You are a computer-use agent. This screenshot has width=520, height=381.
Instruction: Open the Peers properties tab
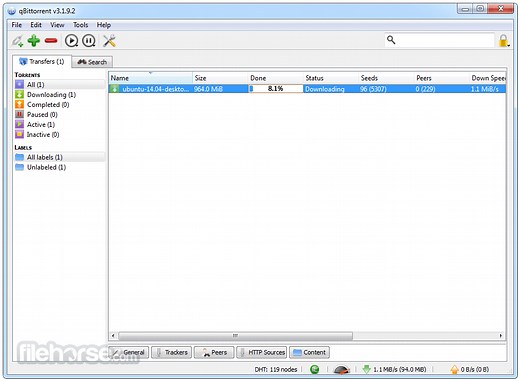pos(214,352)
